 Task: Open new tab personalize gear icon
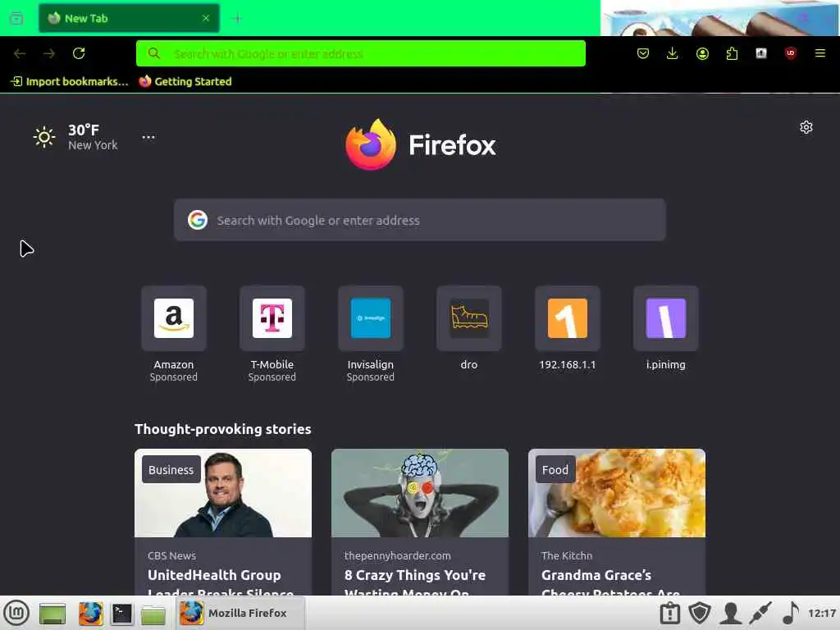point(806,127)
